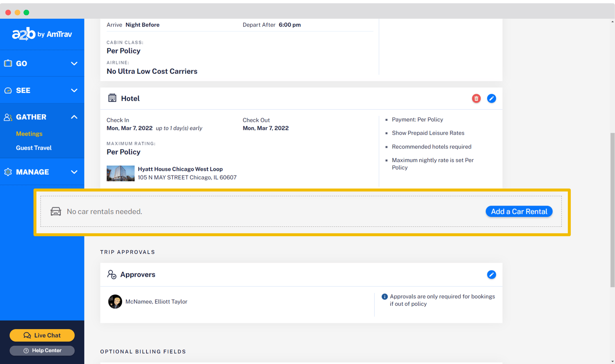
Task: Edit the Approvers with pencil icon
Action: click(x=491, y=275)
